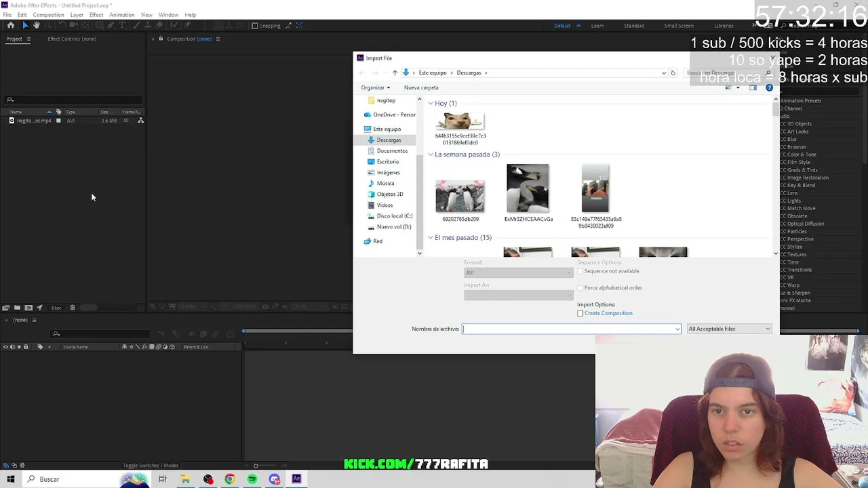Image resolution: width=868 pixels, height=488 pixels.
Task: Refresh the Descargas folder listing
Action: tap(673, 73)
